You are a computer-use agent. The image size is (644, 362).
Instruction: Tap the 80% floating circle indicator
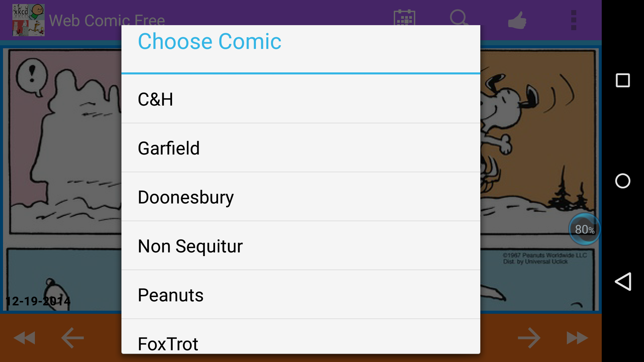(x=585, y=229)
